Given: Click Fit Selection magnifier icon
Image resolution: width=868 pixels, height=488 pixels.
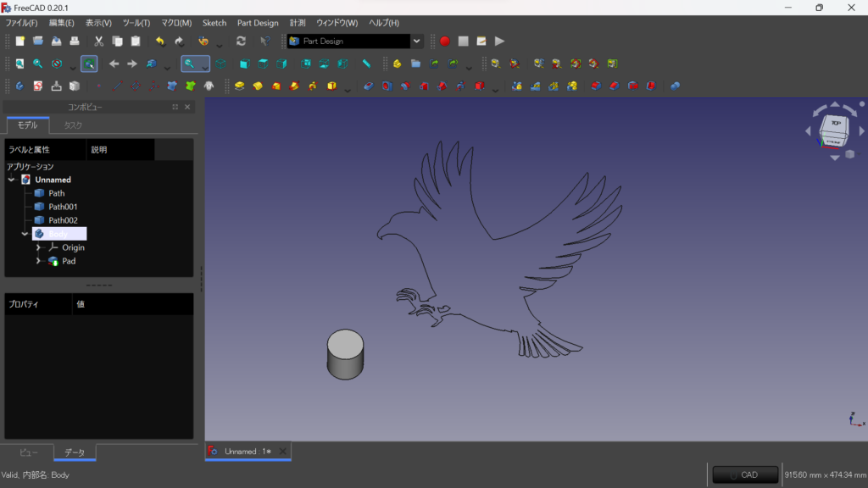Looking at the screenshot, I should pos(37,64).
